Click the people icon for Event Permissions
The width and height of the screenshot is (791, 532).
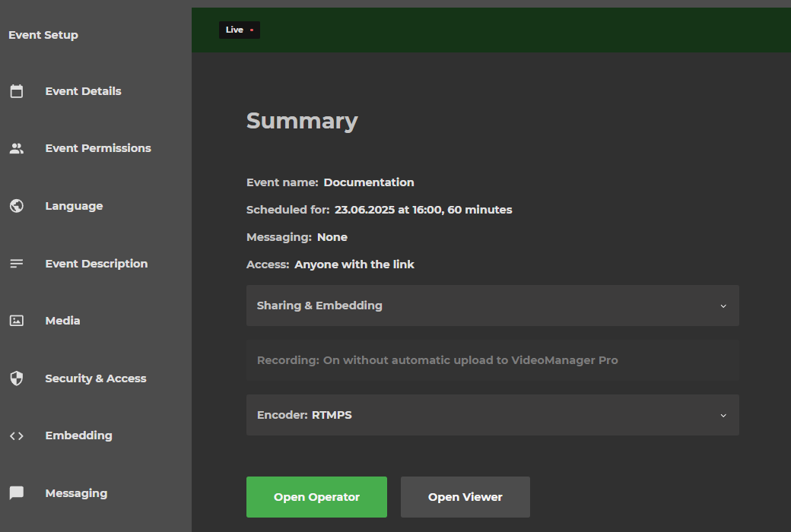click(17, 148)
